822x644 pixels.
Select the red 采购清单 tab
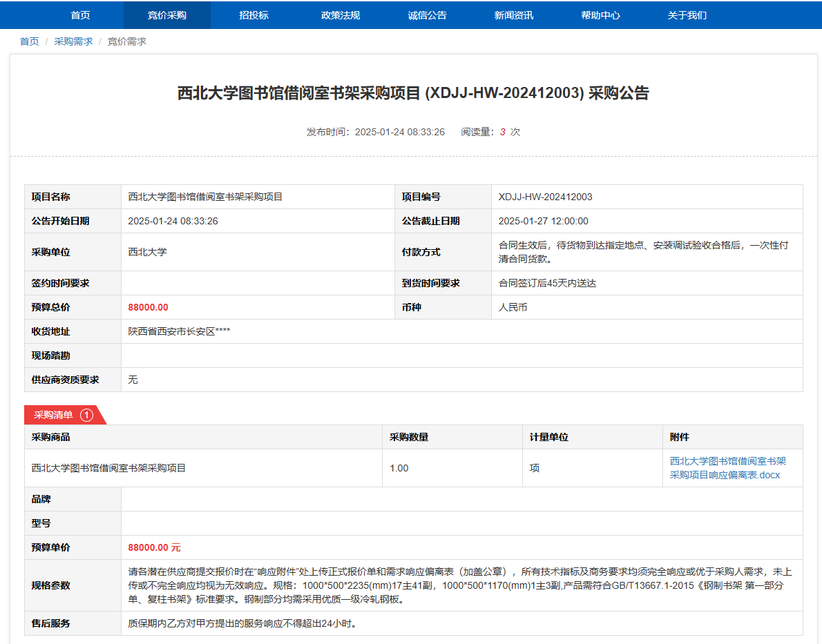pos(54,415)
